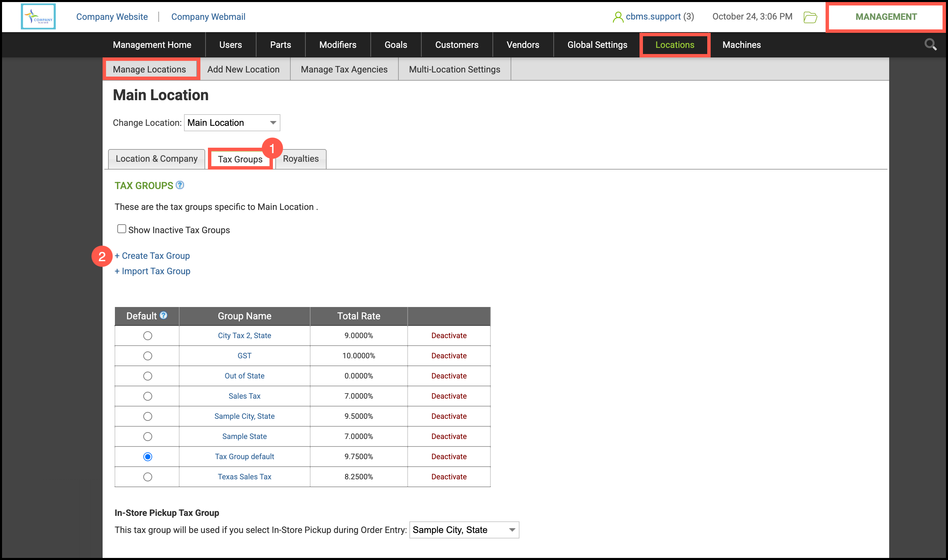This screenshot has width=948, height=560.
Task: Open the Tax Groups help icon
Action: pos(180,185)
